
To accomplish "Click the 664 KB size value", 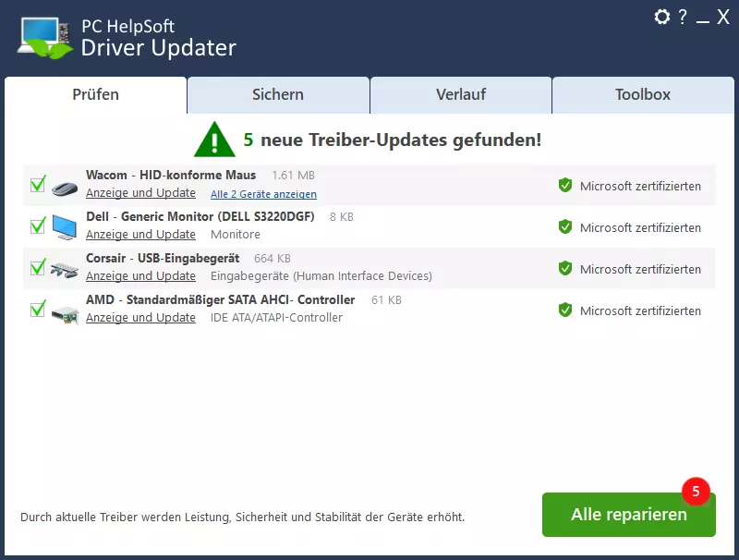I will (273, 259).
